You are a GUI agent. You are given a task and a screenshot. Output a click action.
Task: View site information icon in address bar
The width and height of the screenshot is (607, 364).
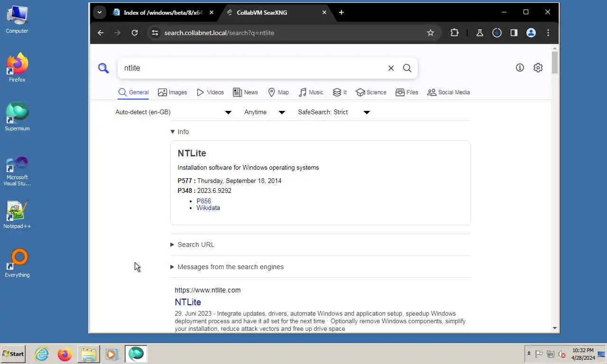[155, 33]
